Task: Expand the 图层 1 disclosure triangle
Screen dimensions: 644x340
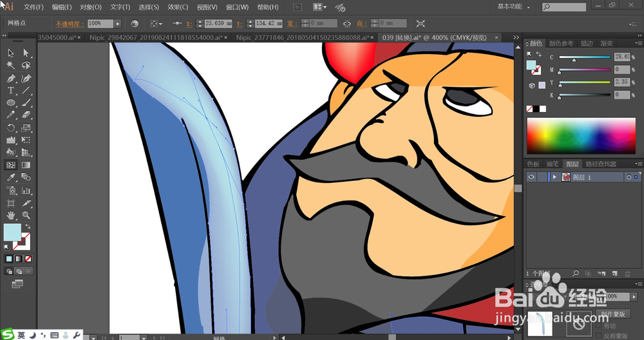Action: point(554,177)
